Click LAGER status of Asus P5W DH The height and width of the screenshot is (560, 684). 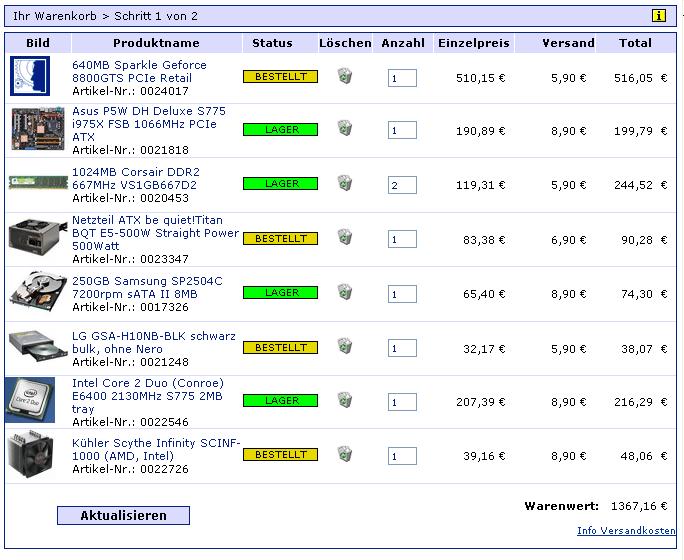pyautogui.click(x=280, y=130)
